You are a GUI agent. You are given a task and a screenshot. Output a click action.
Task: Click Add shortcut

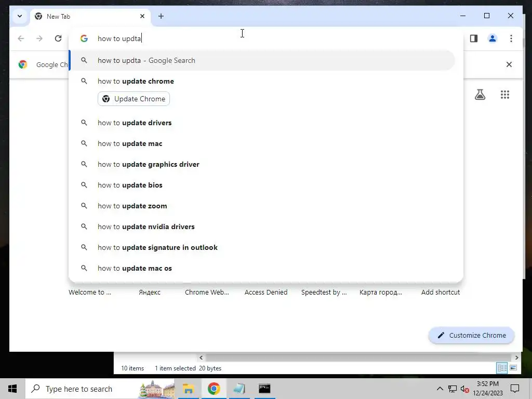tap(441, 292)
